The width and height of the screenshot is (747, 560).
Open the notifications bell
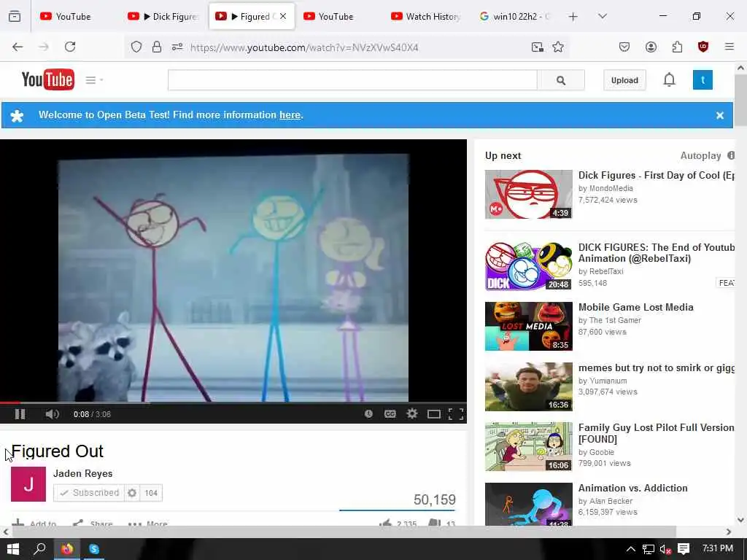click(670, 79)
